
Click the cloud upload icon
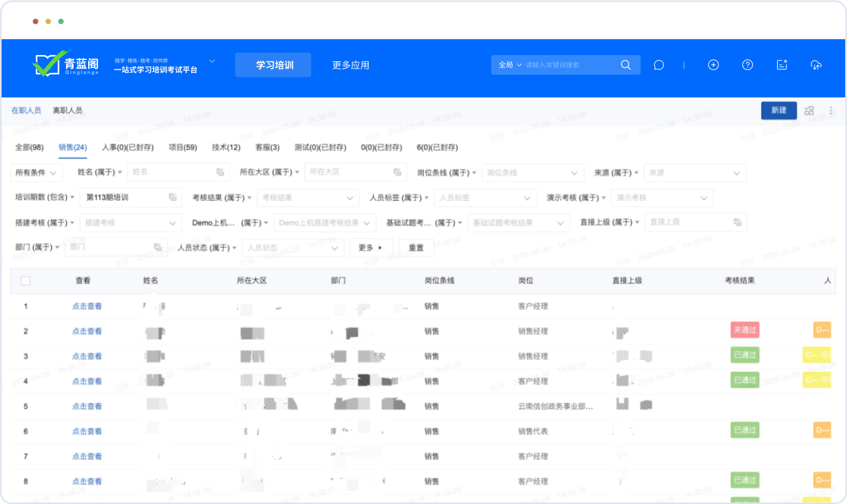click(816, 65)
